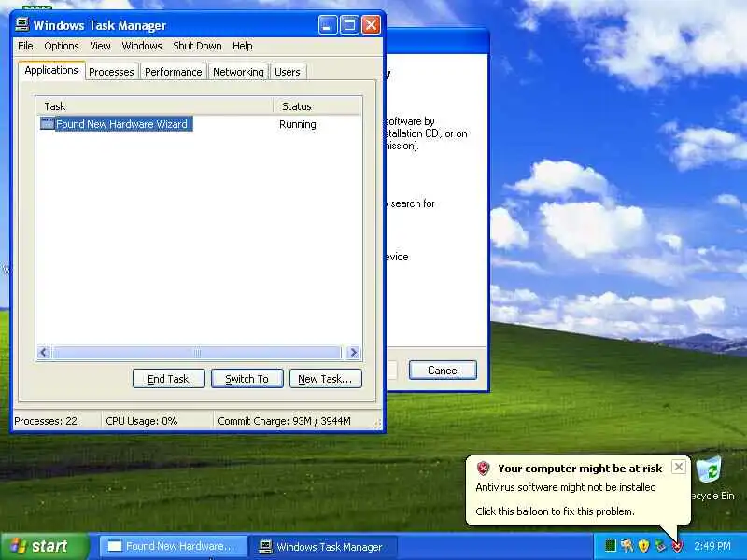Screen dimensions: 747x560
Task: Click Cancel in the hardware wizard window
Action: pos(443,370)
